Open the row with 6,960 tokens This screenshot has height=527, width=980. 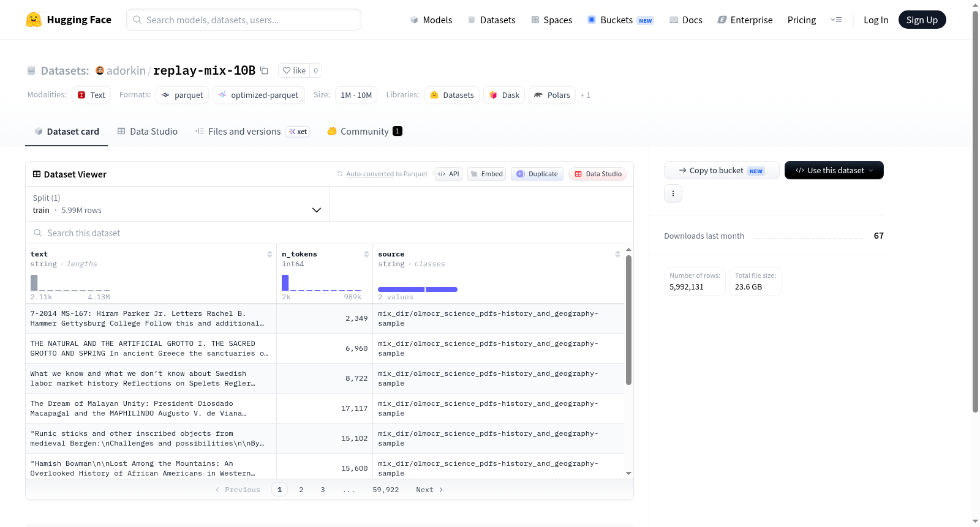[325, 348]
